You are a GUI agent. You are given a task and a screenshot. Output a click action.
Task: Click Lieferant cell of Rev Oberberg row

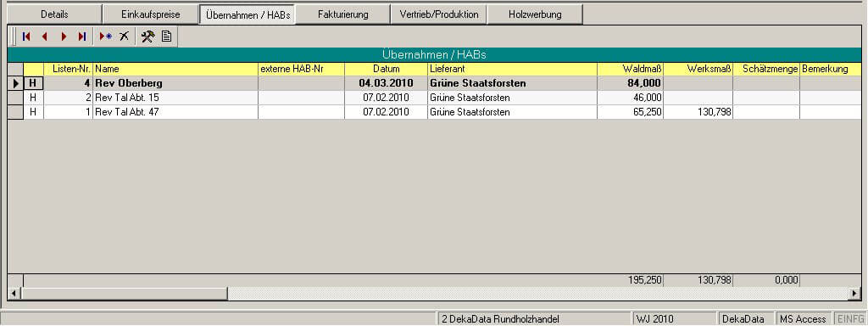click(x=512, y=84)
